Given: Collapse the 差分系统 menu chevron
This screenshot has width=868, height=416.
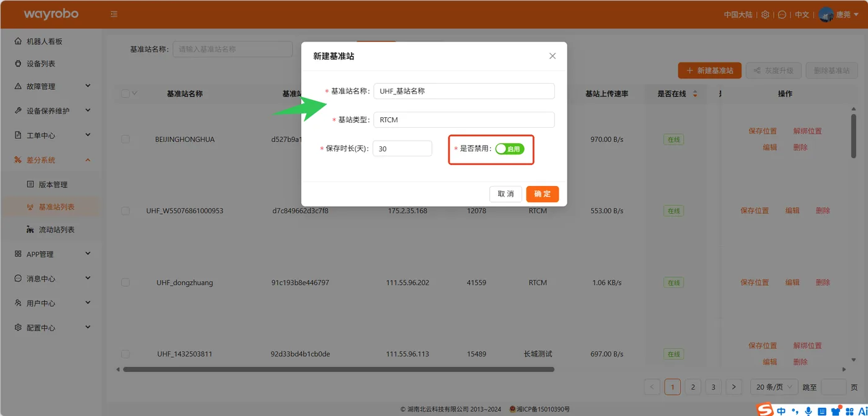Looking at the screenshot, I should 87,160.
